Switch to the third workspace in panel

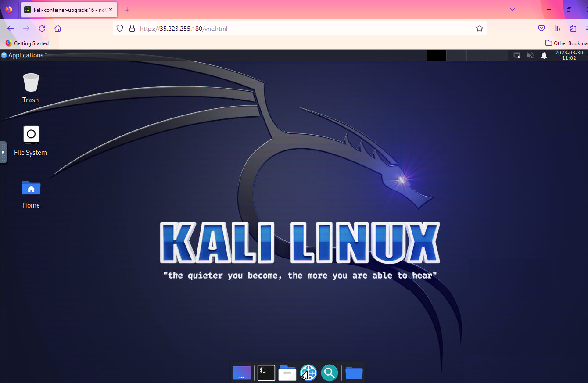tap(477, 55)
